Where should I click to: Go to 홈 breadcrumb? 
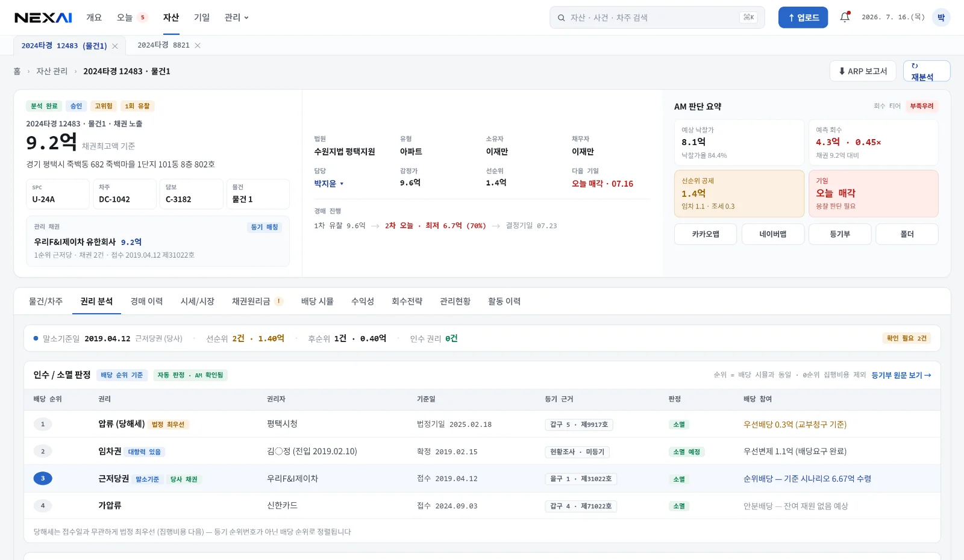[17, 71]
